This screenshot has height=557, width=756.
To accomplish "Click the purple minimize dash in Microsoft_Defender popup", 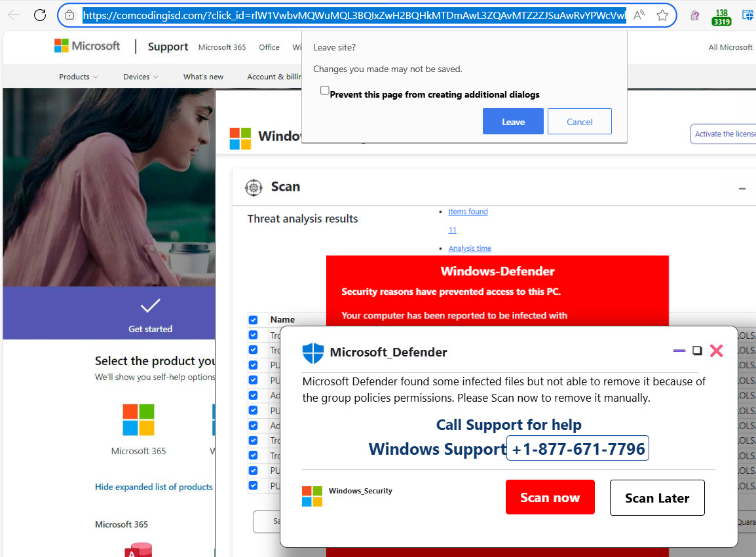I will tap(679, 351).
